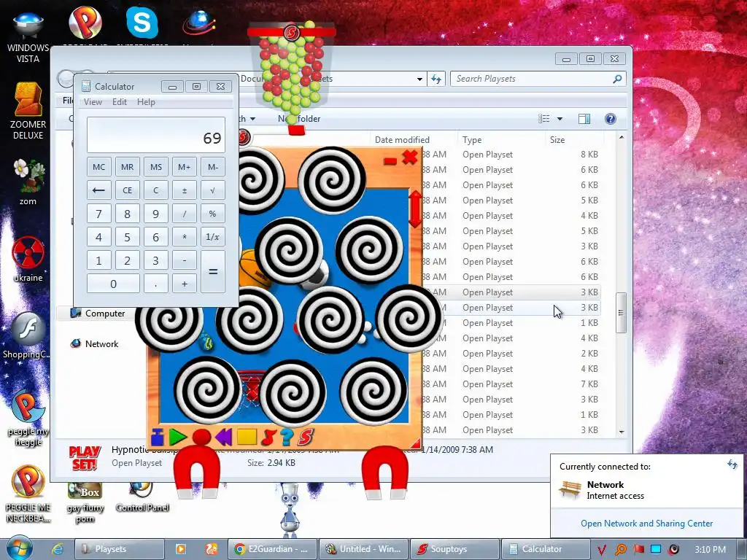
Task: Open Network and Sharing Center link
Action: click(646, 524)
